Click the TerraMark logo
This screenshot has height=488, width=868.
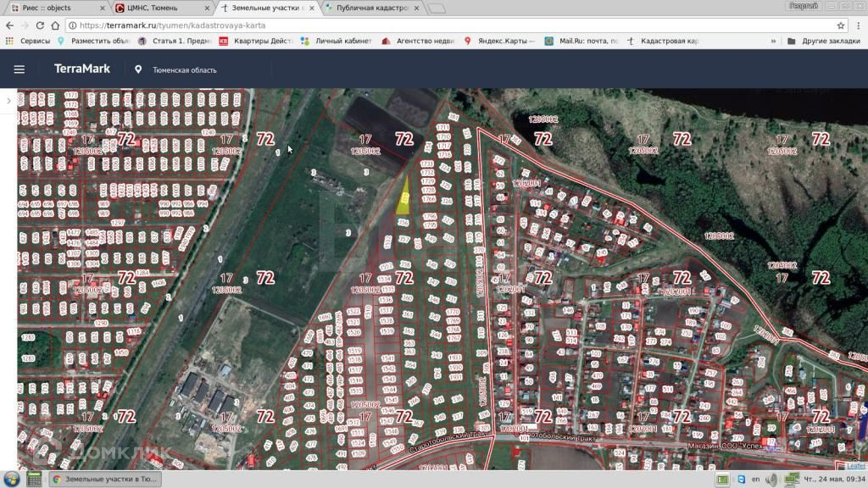pos(82,69)
